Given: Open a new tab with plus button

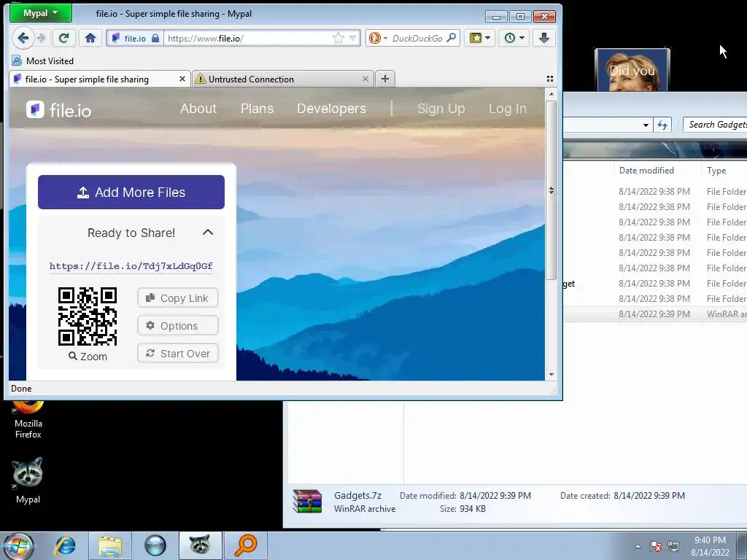Looking at the screenshot, I should (385, 79).
